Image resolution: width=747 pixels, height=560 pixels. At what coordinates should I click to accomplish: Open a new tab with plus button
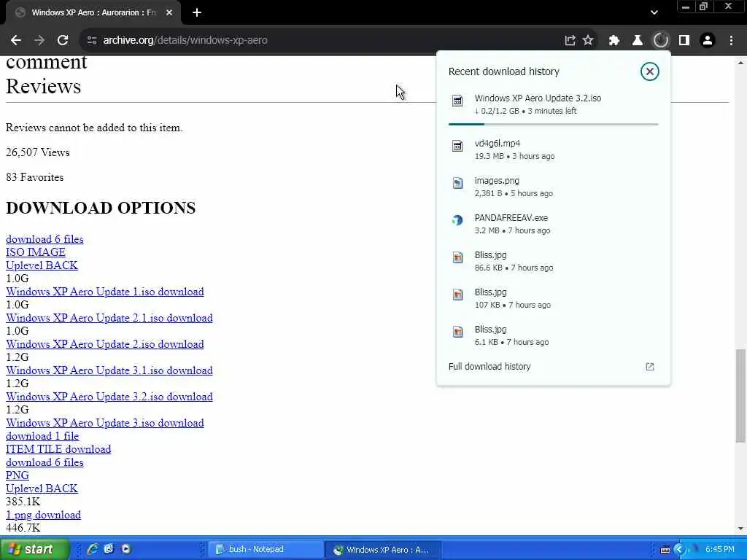coord(197,13)
